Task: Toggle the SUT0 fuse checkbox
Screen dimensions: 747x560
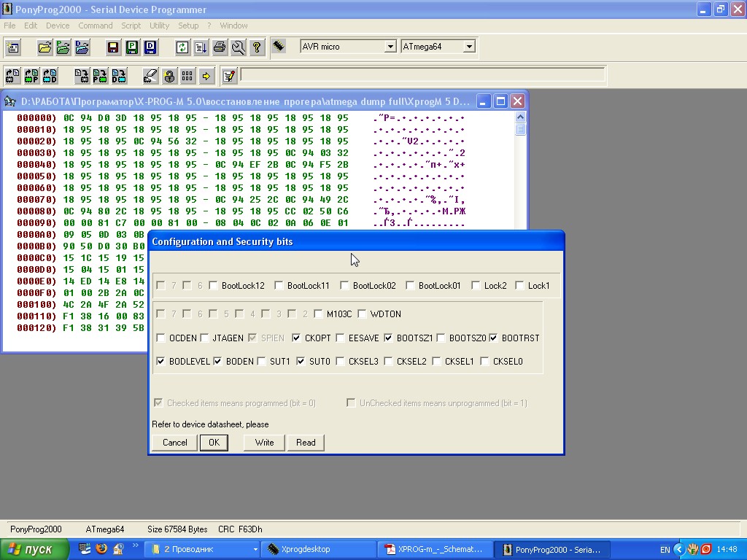Action: [x=301, y=361]
